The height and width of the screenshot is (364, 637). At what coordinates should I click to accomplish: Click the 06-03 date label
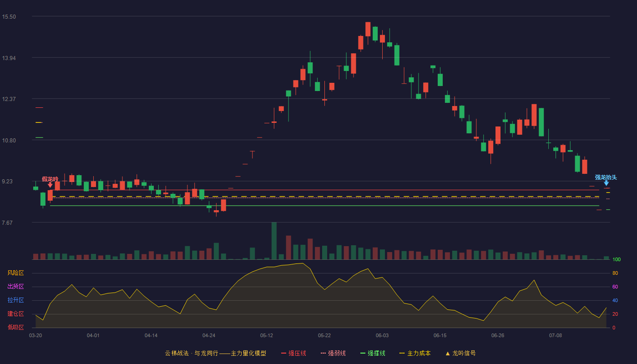click(382, 335)
